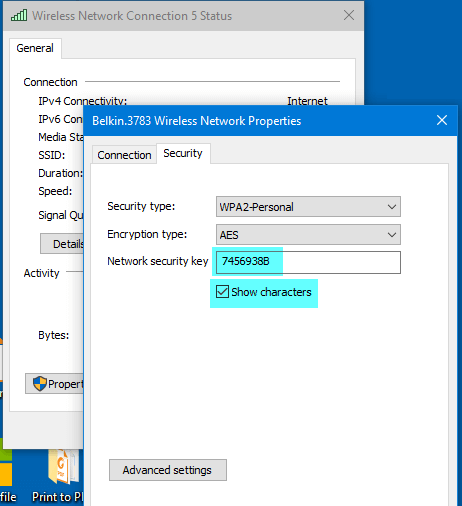
Task: Click the Network security key label
Action: pos(158,261)
